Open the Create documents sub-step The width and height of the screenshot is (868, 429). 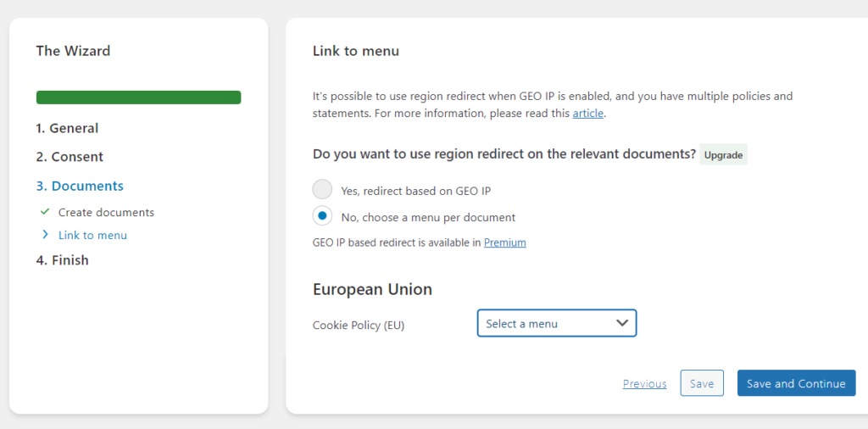106,212
